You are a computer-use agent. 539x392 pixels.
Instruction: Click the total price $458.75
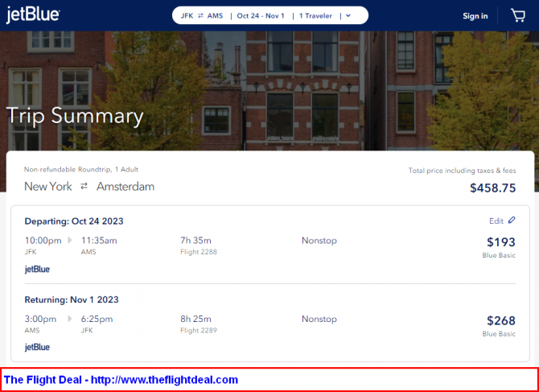(493, 188)
